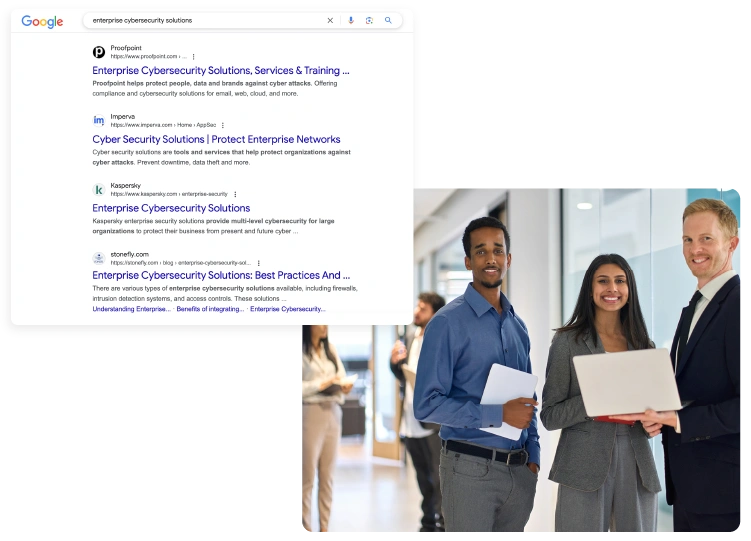Click the Kaspersky enterprise-security URL
Image resolution: width=751 pixels, height=541 pixels.
(x=169, y=194)
